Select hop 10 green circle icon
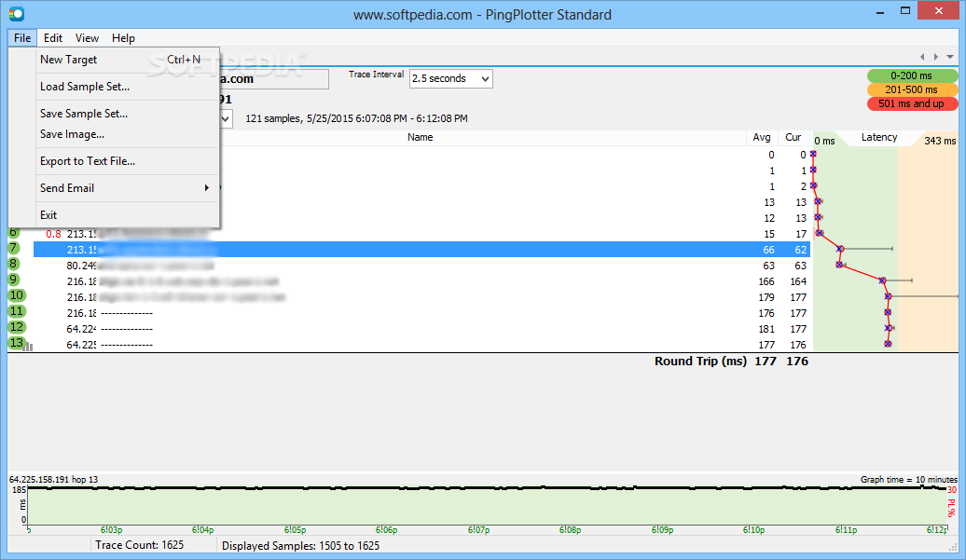Screen dimensions: 966x560 point(17,295)
